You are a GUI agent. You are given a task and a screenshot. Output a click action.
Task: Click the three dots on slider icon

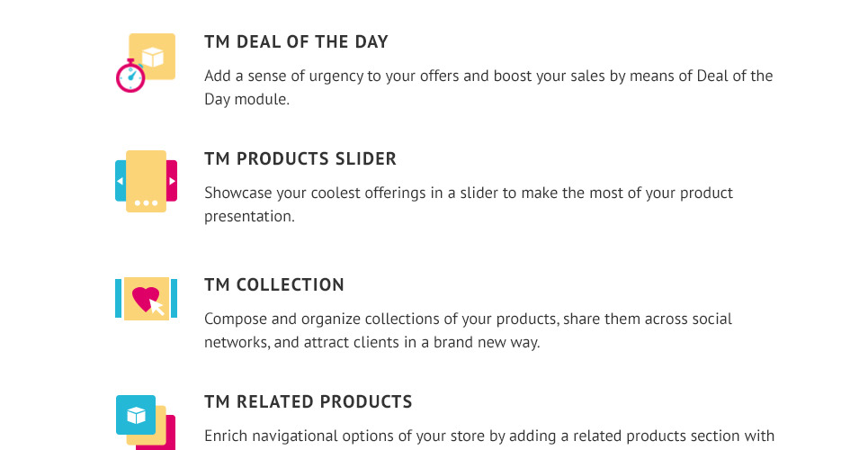point(146,203)
